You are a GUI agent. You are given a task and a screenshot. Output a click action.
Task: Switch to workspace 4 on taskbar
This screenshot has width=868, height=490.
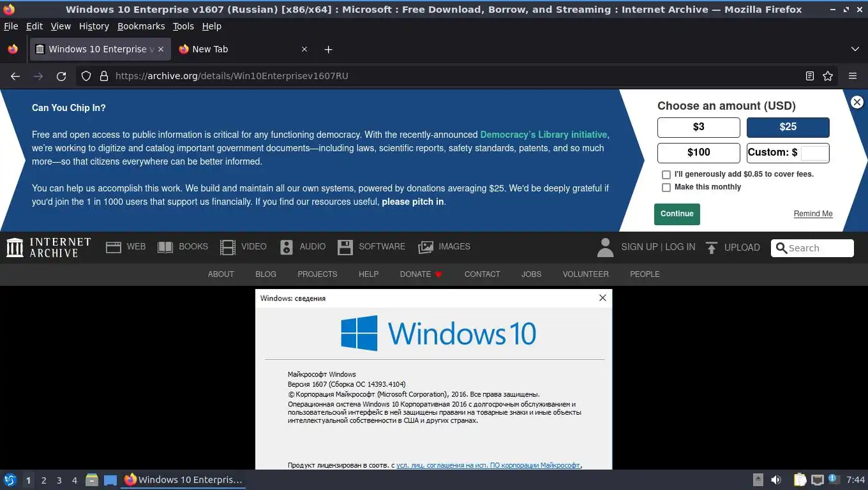(75, 480)
